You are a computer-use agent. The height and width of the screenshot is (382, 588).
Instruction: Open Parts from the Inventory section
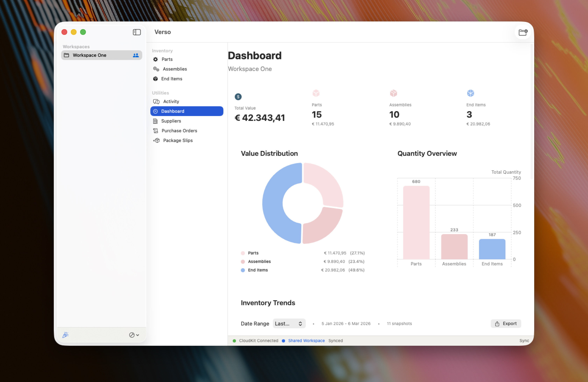click(x=167, y=59)
